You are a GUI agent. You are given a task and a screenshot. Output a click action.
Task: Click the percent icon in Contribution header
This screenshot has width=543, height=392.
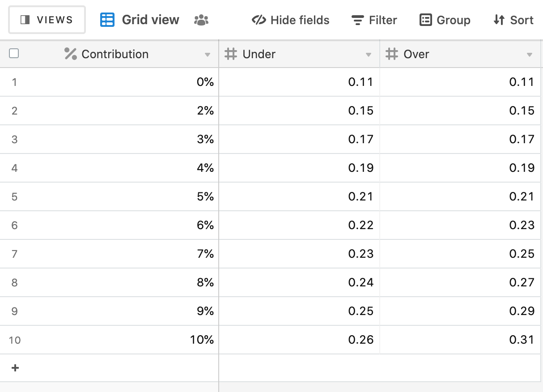coord(71,54)
